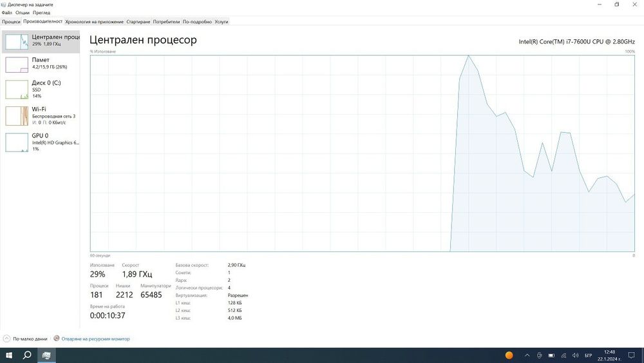The image size is (644, 363).
Task: Click Отваряне на ресурсния монитор link
Action: [x=95, y=339]
